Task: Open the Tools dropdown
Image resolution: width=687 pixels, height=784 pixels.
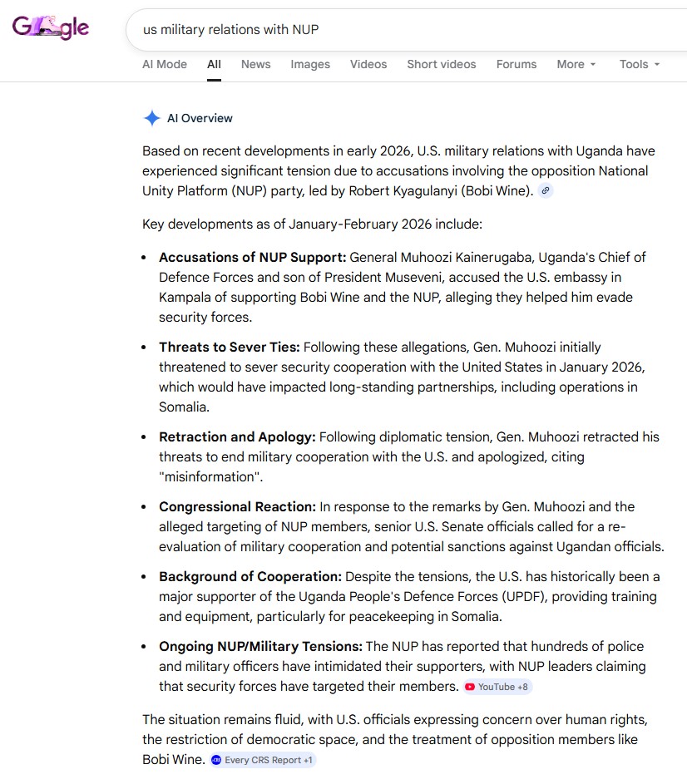Action: click(639, 64)
